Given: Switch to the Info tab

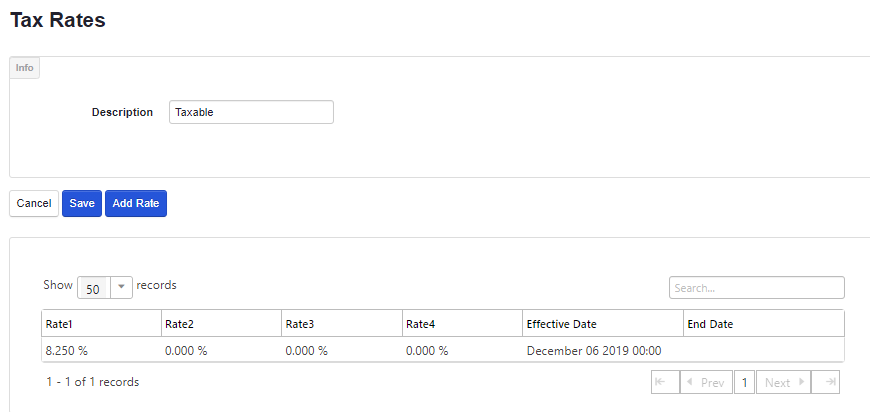Looking at the screenshot, I should [x=24, y=68].
